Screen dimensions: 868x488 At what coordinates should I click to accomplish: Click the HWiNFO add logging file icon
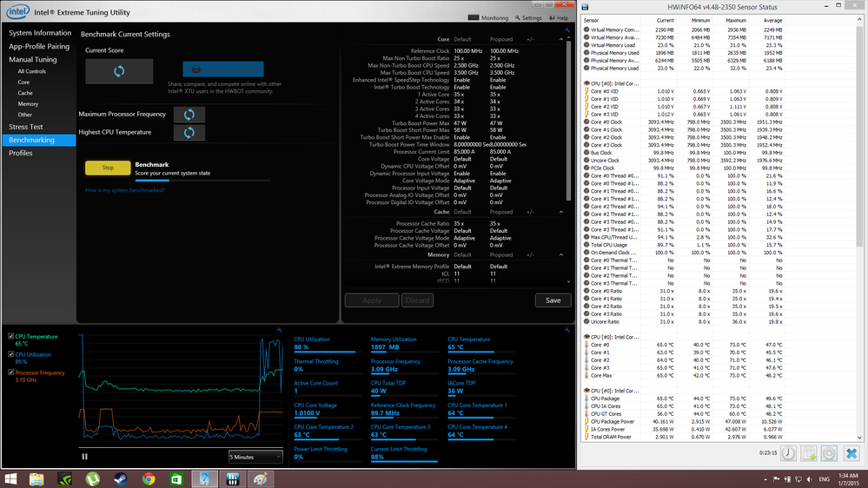809,453
